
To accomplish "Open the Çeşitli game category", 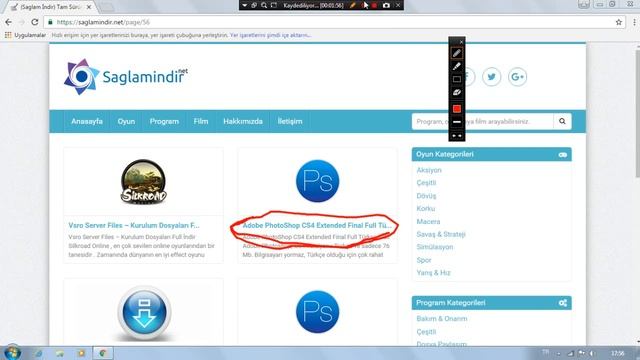I will [x=426, y=183].
